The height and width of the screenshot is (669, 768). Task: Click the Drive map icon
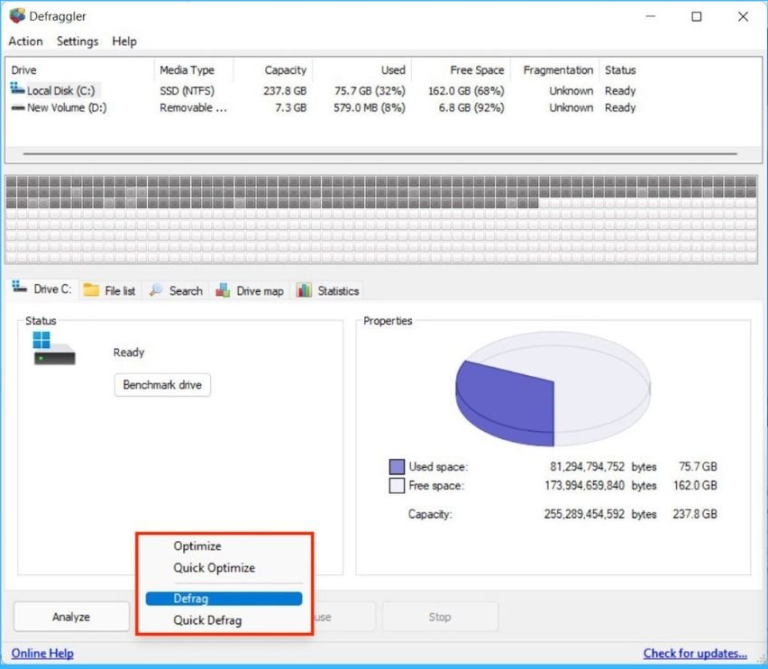pyautogui.click(x=224, y=290)
